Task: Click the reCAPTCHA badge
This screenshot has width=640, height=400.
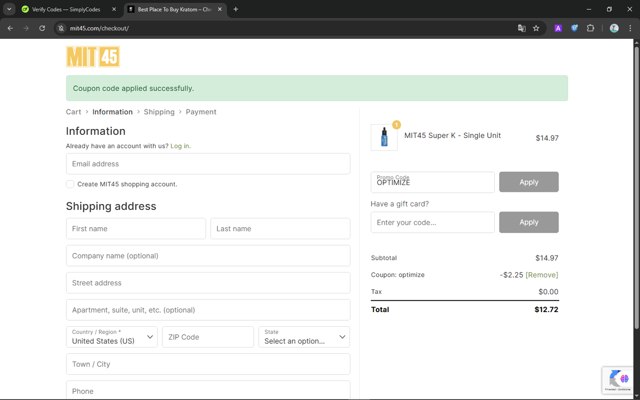Action: (x=617, y=380)
